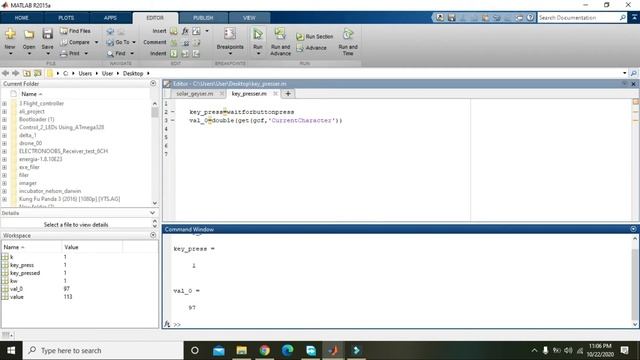Click the Open folder icon

click(29, 34)
